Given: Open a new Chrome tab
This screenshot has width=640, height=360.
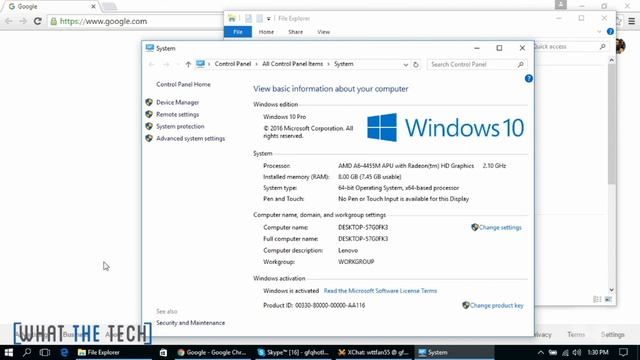Looking at the screenshot, I should click(x=109, y=7).
